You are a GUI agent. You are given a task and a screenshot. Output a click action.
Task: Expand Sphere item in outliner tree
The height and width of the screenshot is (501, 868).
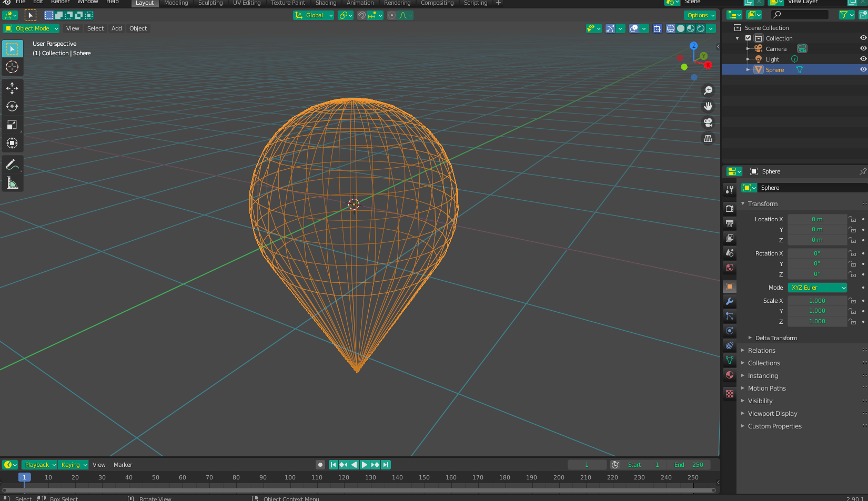748,69
